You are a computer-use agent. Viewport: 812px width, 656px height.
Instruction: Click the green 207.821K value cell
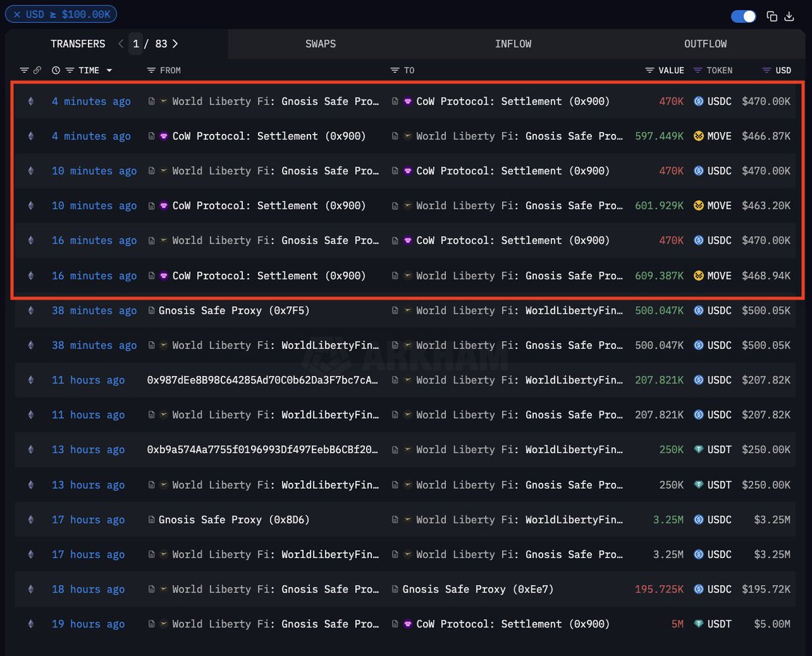(659, 380)
